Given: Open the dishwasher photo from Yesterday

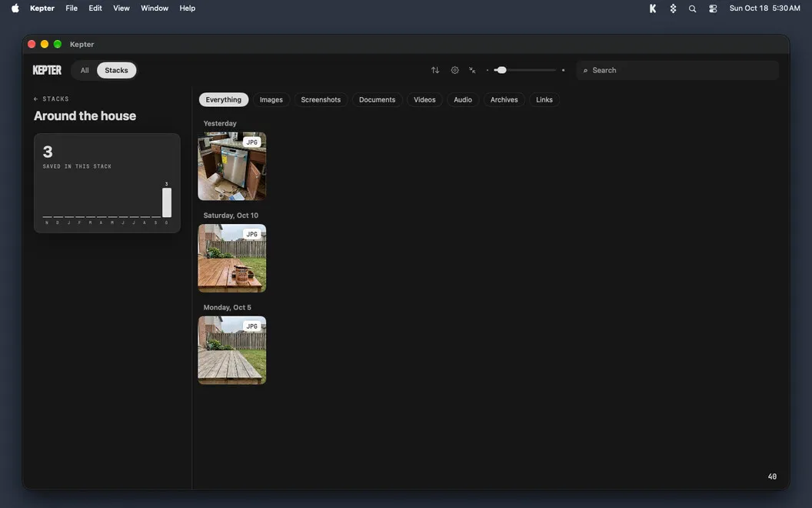Looking at the screenshot, I should point(232,166).
